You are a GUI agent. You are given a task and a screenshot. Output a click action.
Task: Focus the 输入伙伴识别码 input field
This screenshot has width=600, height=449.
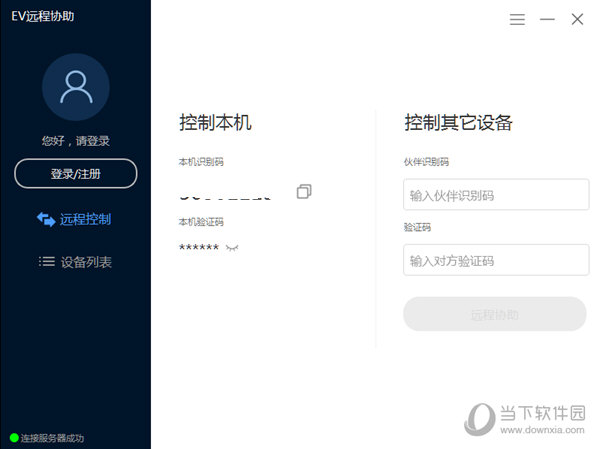[496, 195]
